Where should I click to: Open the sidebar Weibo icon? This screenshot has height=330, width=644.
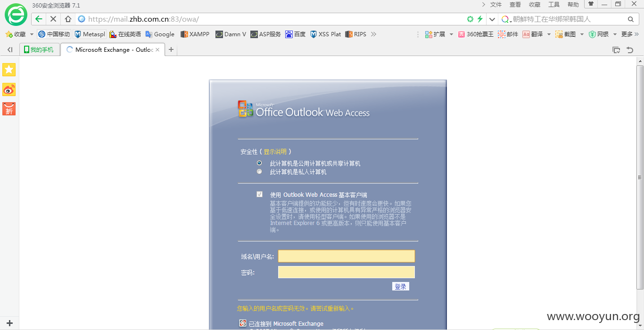[x=9, y=89]
